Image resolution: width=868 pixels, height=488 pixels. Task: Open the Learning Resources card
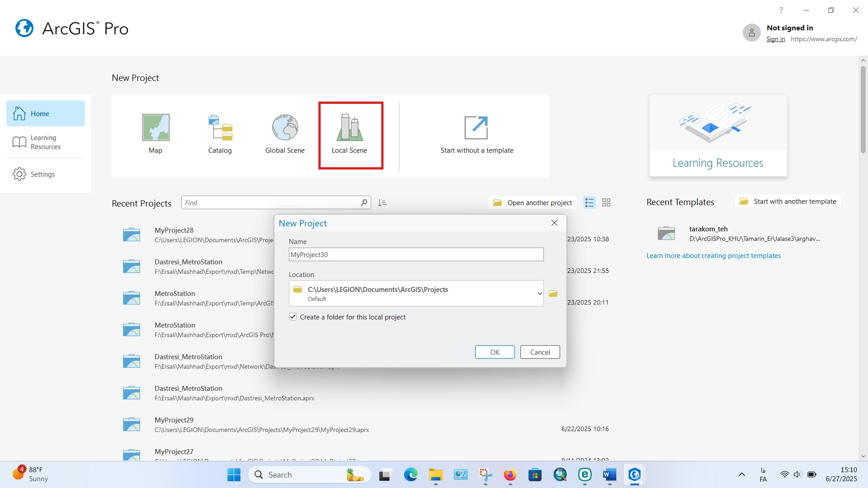(x=718, y=135)
